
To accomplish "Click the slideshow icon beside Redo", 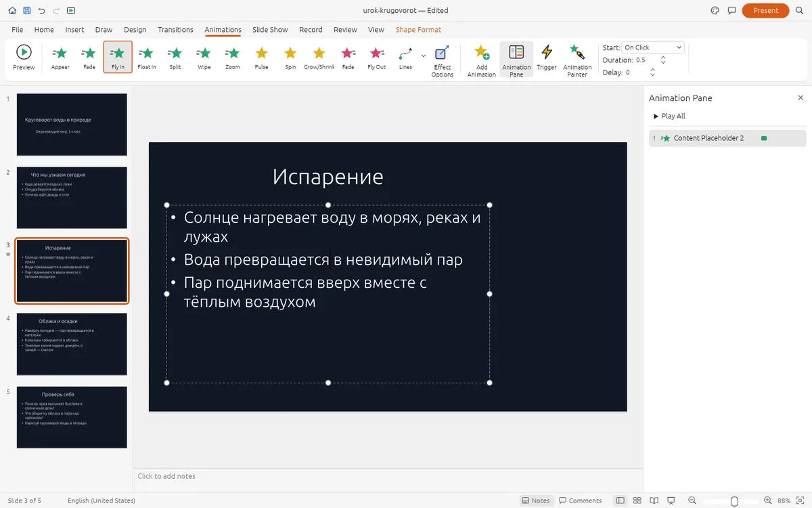I will coord(72,10).
